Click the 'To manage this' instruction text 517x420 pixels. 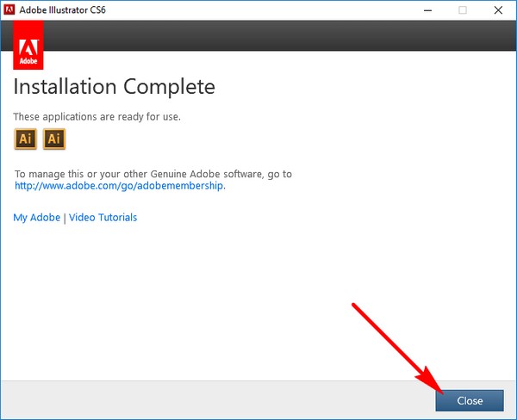pyautogui.click(x=153, y=174)
